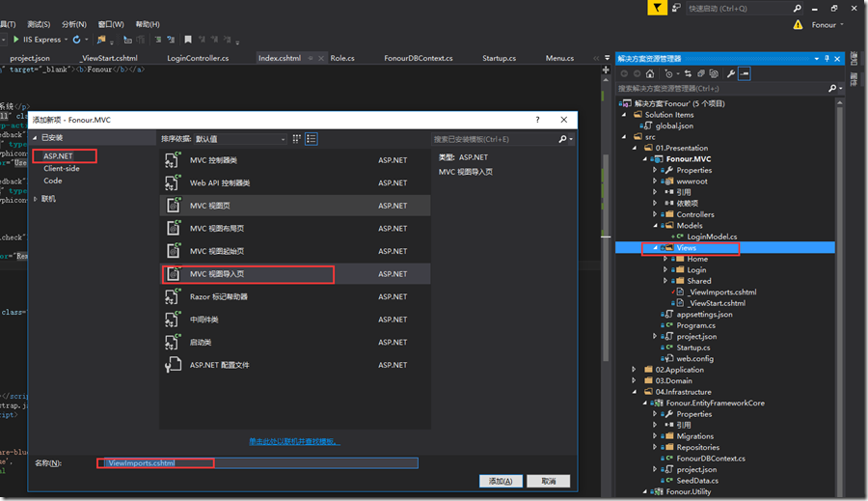Click 添加(A) button to add item
Viewport: 868px width, 501px height.
[501, 481]
